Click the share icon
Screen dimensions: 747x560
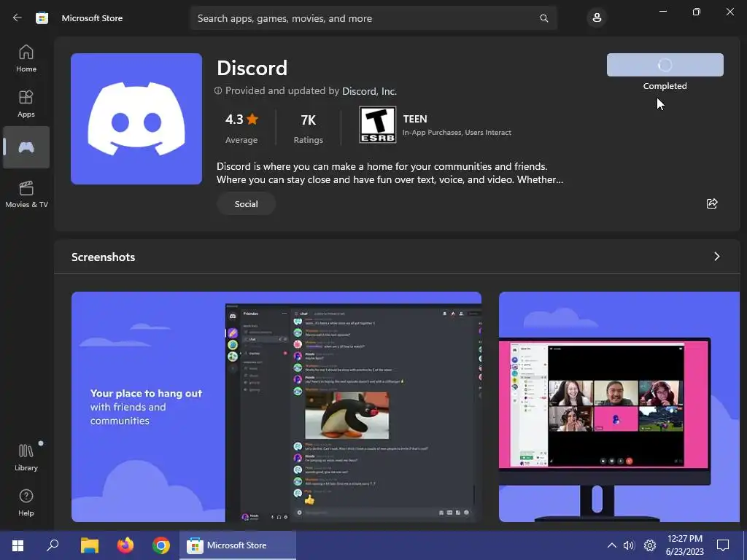pyautogui.click(x=712, y=204)
